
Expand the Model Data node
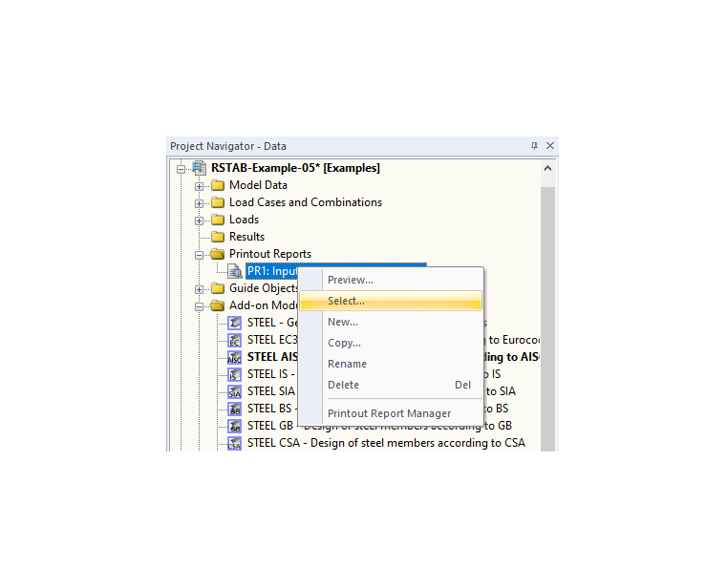[x=199, y=186]
